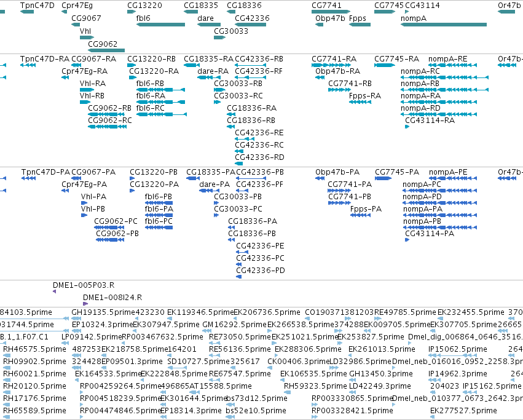The height and width of the screenshot is (420, 523).
Task: Select the CG18335-PA protein label
Action: point(211,172)
